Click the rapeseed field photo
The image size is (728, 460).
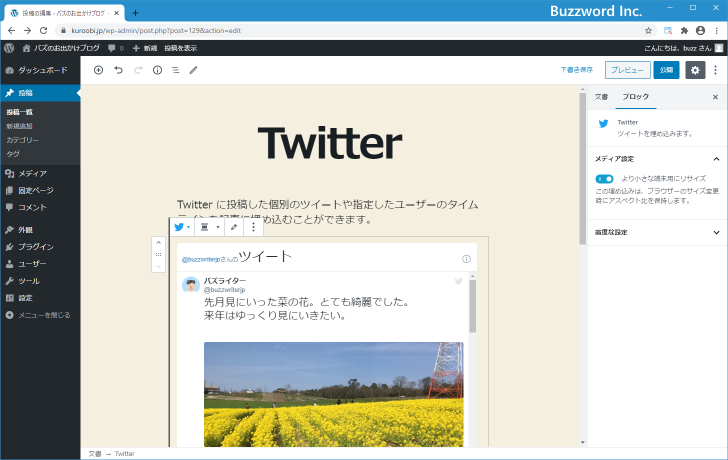(x=333, y=395)
